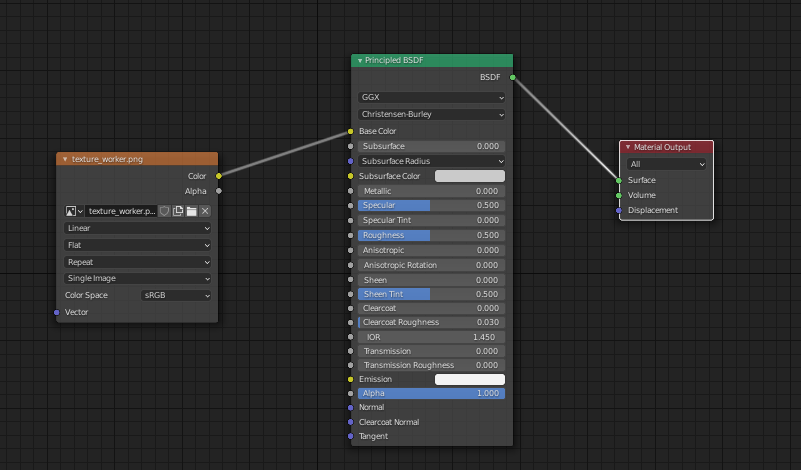Click the Roughness slider
The image size is (801, 470).
431,236
